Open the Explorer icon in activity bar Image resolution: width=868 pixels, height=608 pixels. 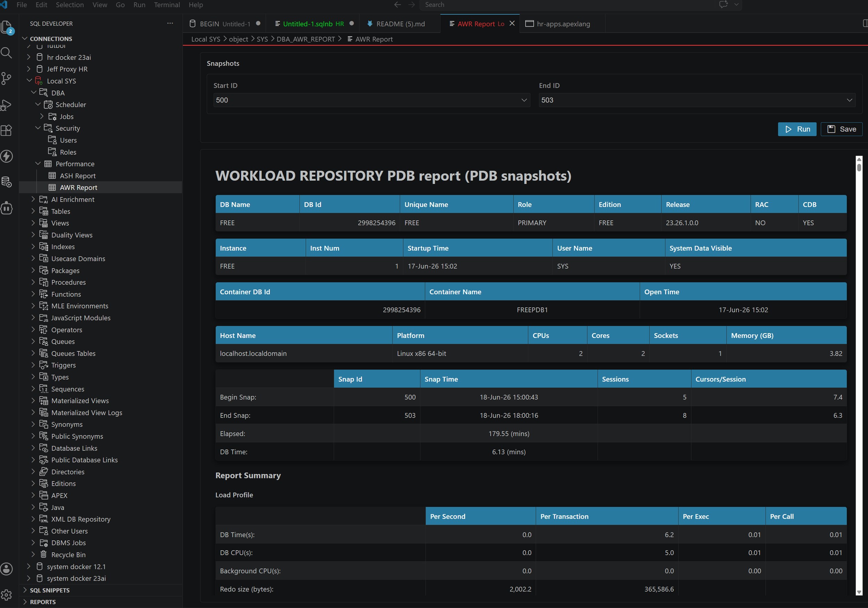pyautogui.click(x=7, y=27)
